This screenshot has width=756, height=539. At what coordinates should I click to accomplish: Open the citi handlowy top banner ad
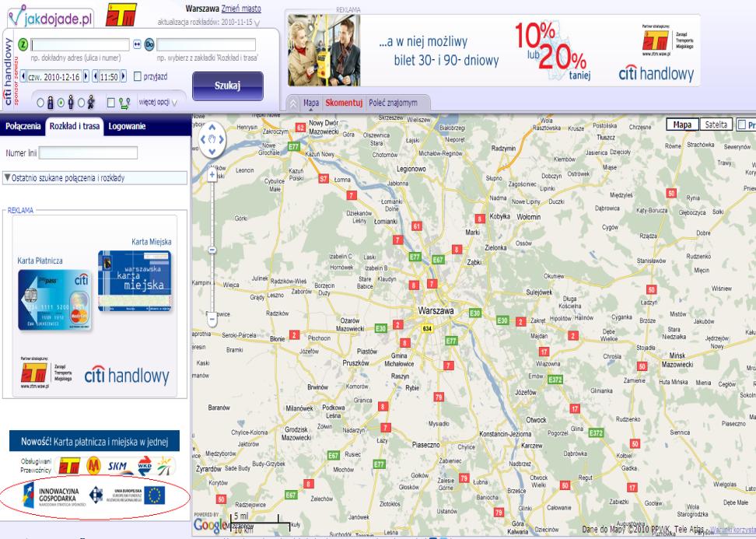coord(494,50)
